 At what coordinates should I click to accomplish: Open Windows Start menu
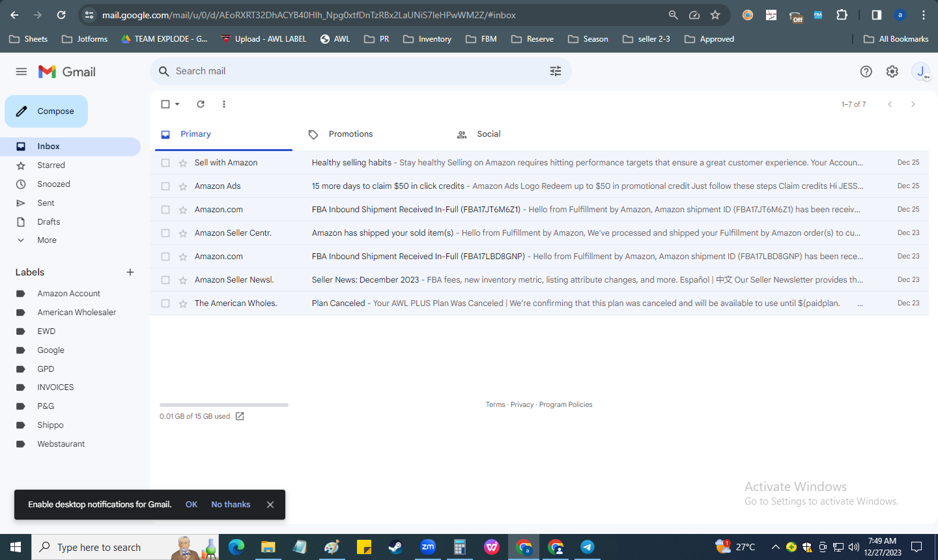(x=16, y=547)
